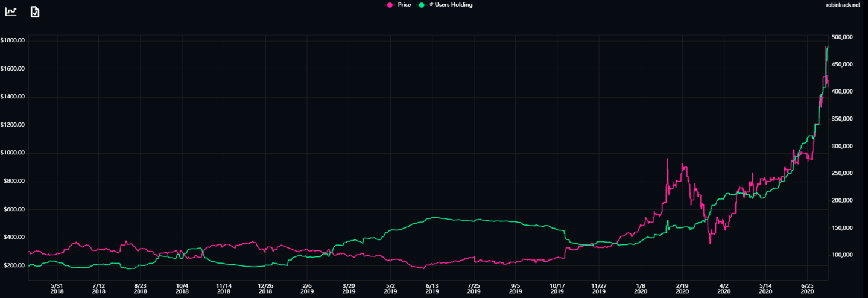Select the 250,000 users axis label
The width and height of the screenshot is (868, 298).
tap(843, 173)
